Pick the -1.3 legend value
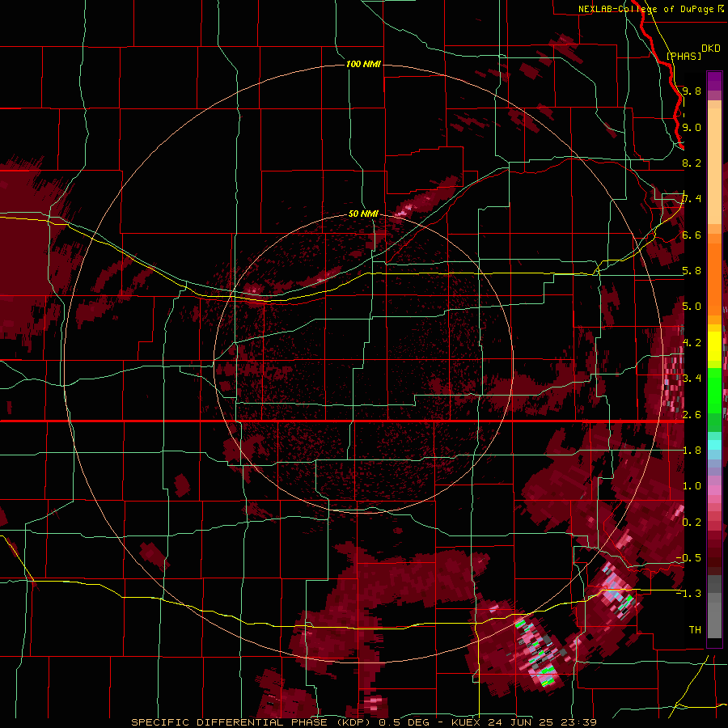The width and height of the screenshot is (728, 728). (688, 594)
